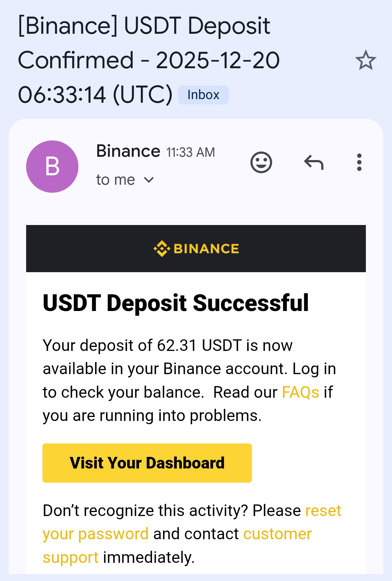The height and width of the screenshot is (581, 392).
Task: Tap the Binance sender name
Action: (x=128, y=151)
